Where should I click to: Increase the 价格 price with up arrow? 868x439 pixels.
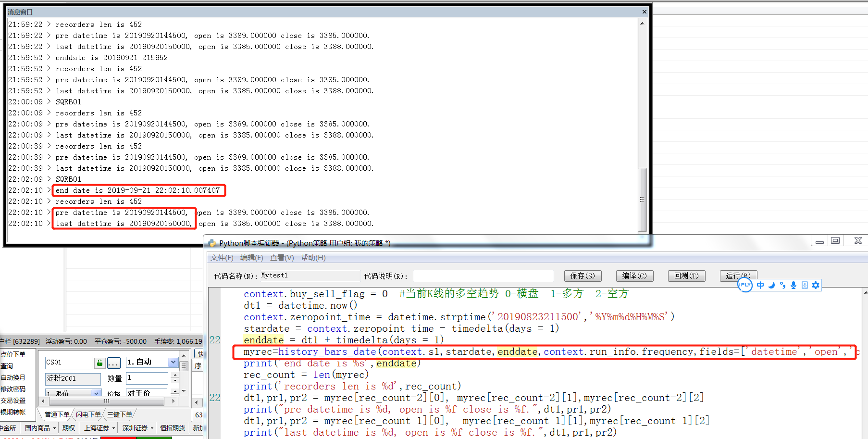coord(175,391)
